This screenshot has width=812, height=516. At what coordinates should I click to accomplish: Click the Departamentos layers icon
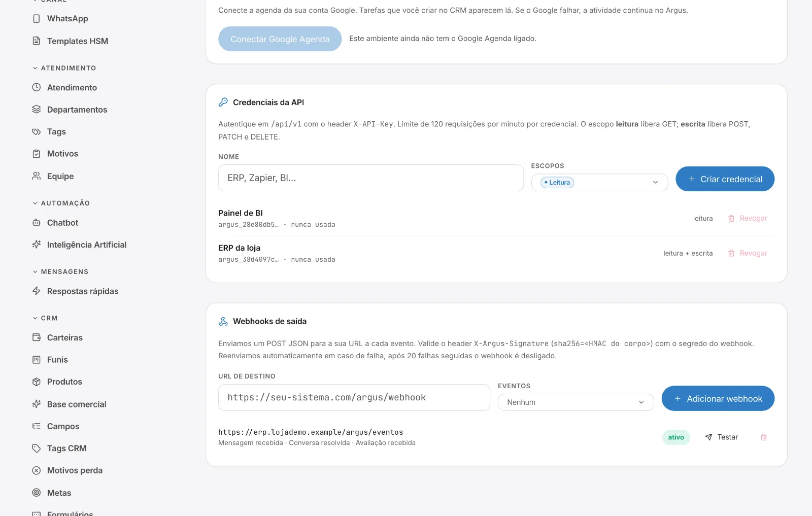36,110
